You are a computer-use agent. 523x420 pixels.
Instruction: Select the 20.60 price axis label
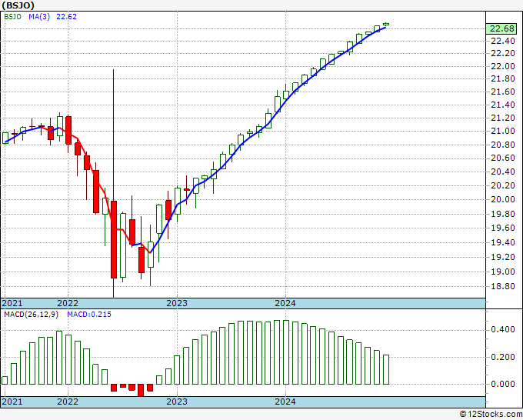pyautogui.click(x=503, y=158)
